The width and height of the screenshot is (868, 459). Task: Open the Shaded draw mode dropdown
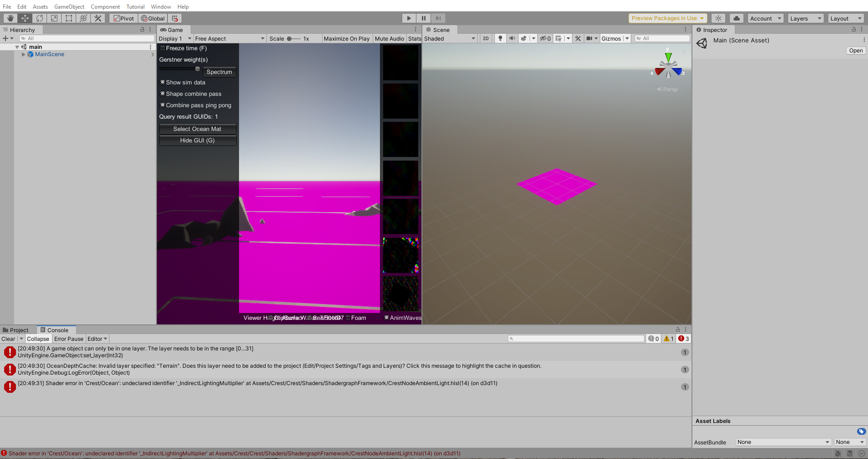(x=449, y=38)
